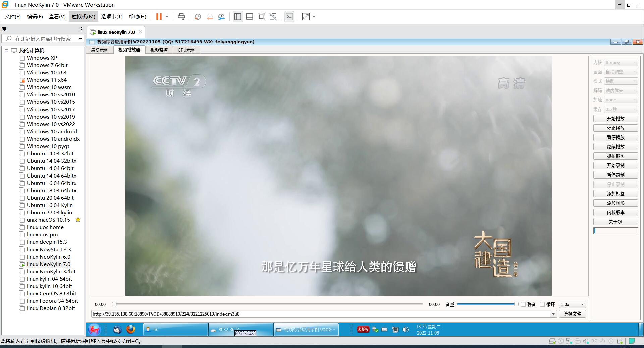Click the 停止播放 button
This screenshot has width=644, height=348.
click(616, 128)
